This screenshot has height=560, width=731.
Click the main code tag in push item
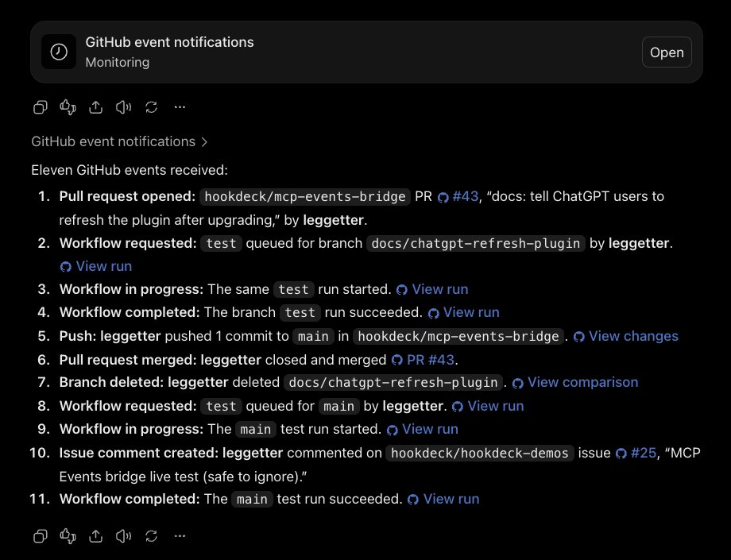point(313,336)
